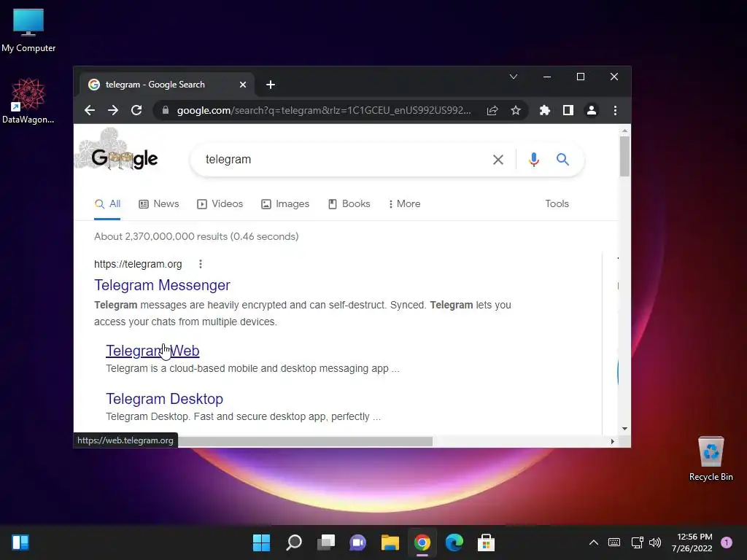The image size is (747, 560).
Task: Open the Telegram Web link
Action: click(152, 351)
